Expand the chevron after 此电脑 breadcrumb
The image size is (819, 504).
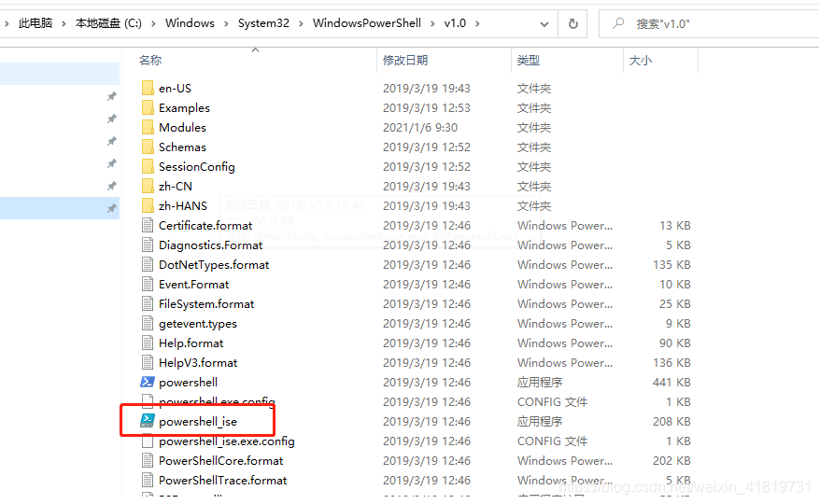[64, 23]
